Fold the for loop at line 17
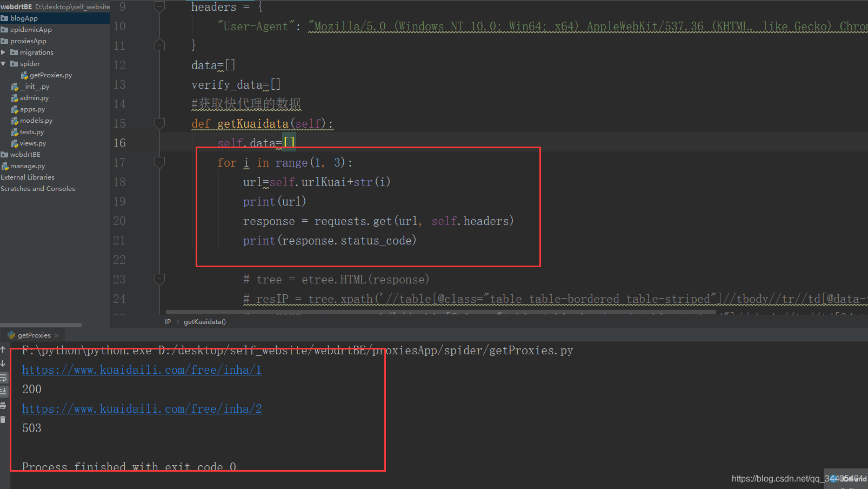The image size is (868, 489). [x=159, y=162]
